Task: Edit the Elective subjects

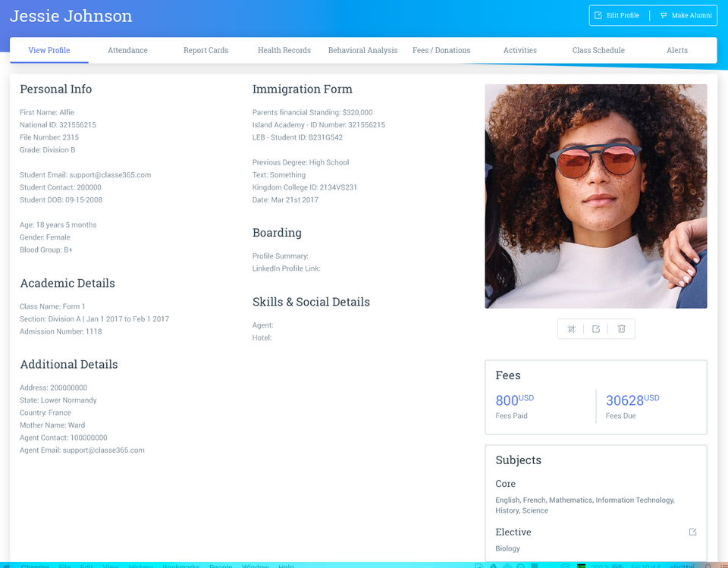Action: (x=692, y=532)
